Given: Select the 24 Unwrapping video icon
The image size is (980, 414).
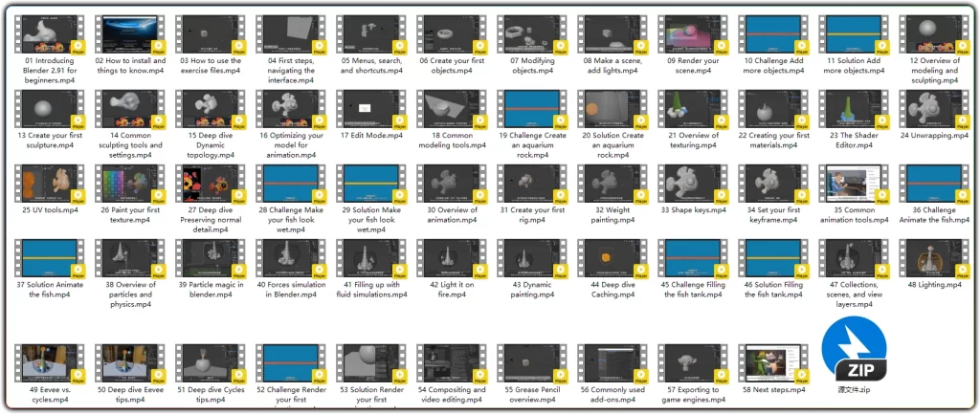Looking at the screenshot, I should point(934,109).
